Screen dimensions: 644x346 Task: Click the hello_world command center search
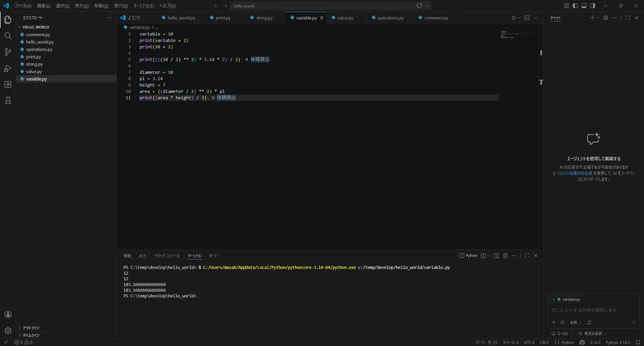(330, 6)
